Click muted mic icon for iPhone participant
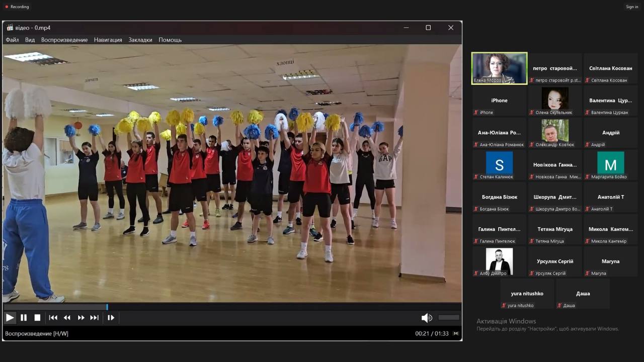Image resolution: width=644 pixels, height=362 pixels. click(476, 113)
